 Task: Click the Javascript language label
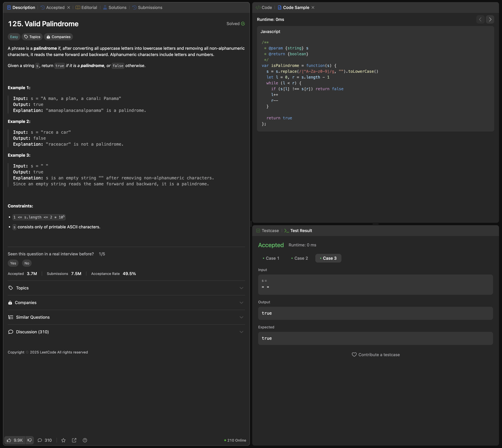[270, 32]
